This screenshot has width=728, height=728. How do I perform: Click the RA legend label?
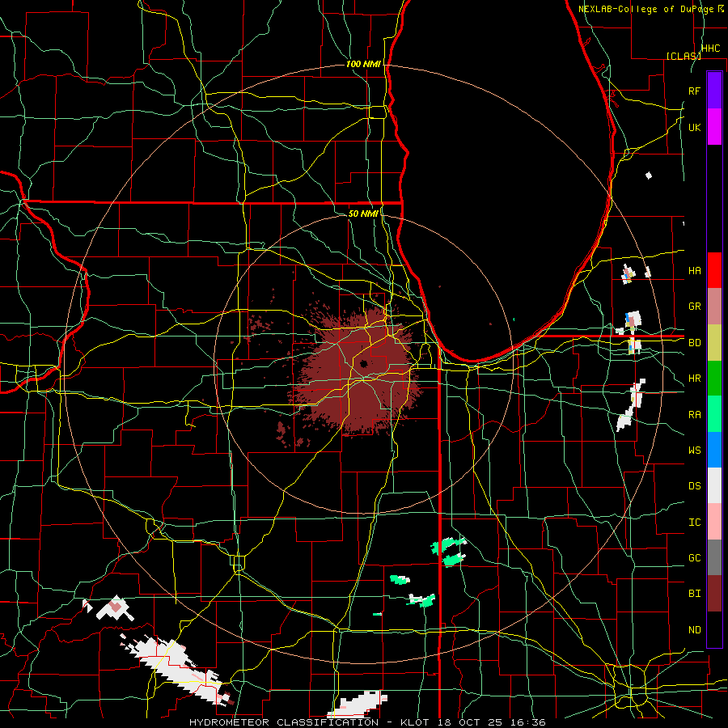pyautogui.click(x=694, y=414)
